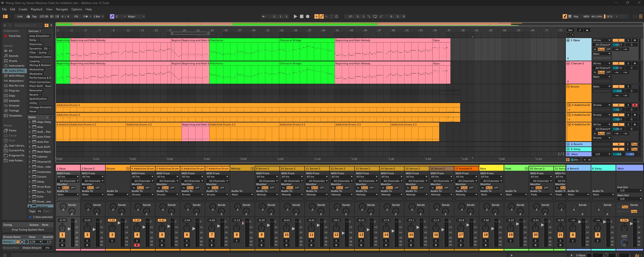This screenshot has width=644, height=257.
Task: Open the Playback menu
Action: [x=37, y=9]
